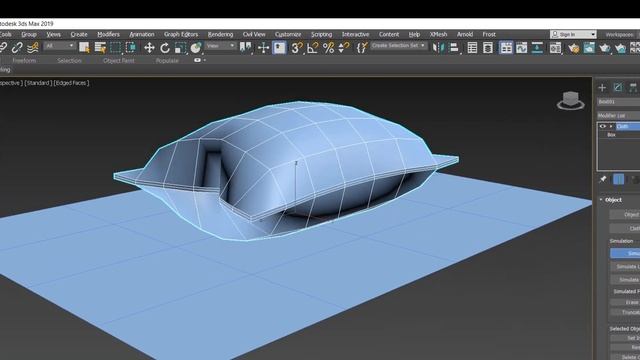Switch to the Freeform ribbon tab
This screenshot has height=360, width=640.
pyautogui.click(x=24, y=60)
